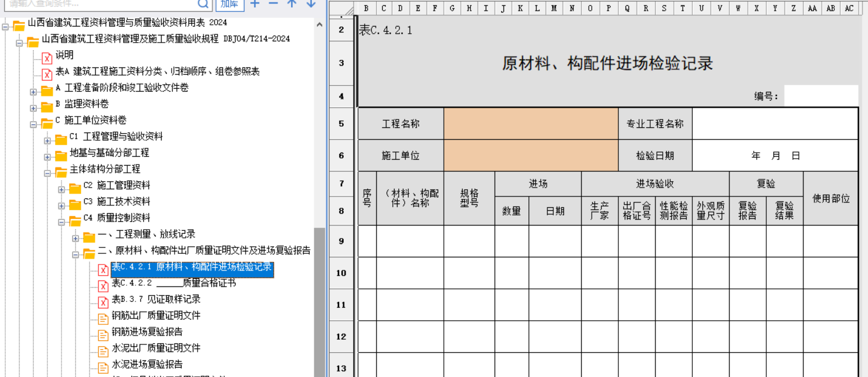Click the plus icon beside 加库
The image size is (868, 377).
pyautogui.click(x=255, y=4)
